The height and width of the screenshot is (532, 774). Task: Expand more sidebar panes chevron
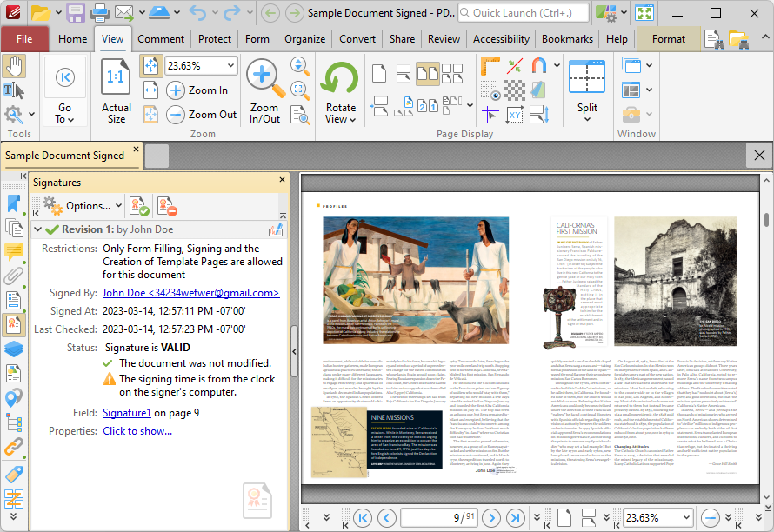(14, 516)
